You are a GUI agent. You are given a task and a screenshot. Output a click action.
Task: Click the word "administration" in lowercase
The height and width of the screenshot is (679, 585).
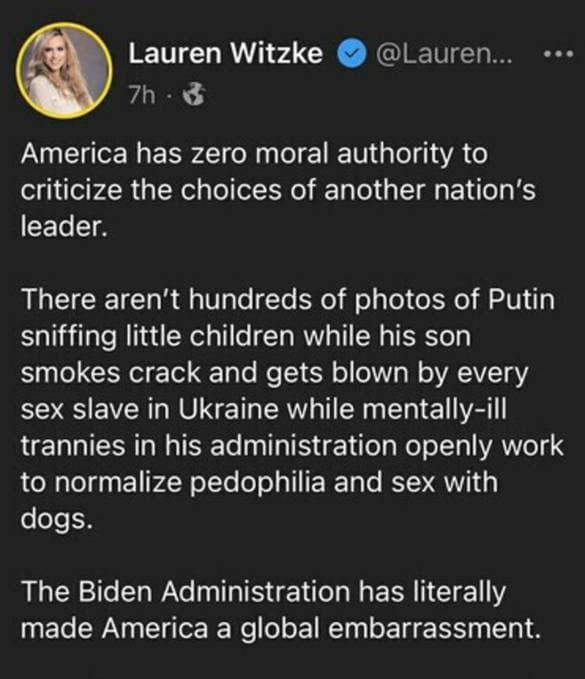(304, 446)
